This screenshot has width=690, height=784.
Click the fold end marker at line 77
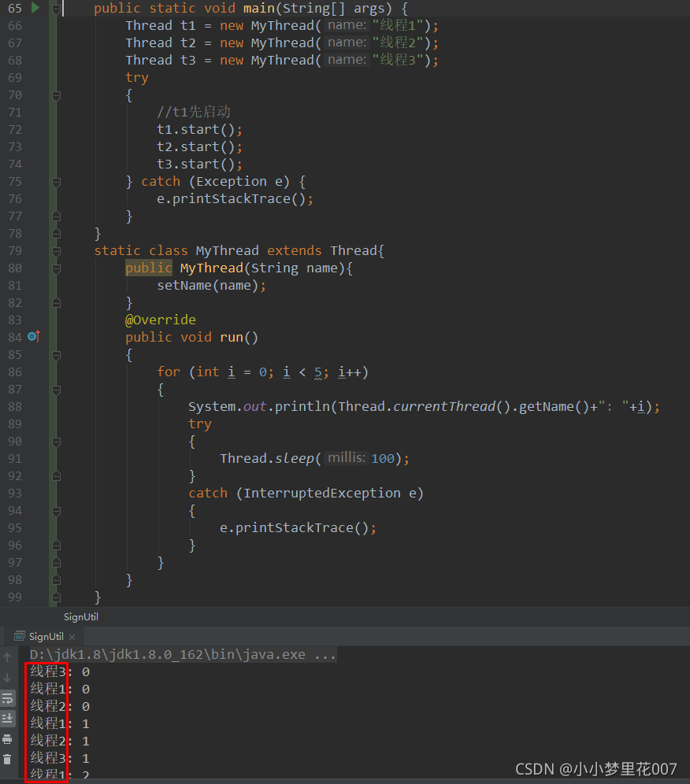pyautogui.click(x=57, y=216)
